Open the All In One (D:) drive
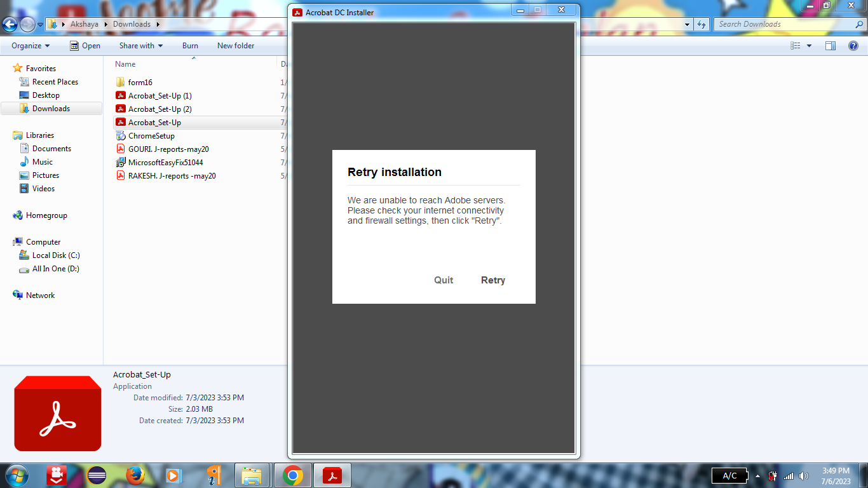 click(55, 269)
